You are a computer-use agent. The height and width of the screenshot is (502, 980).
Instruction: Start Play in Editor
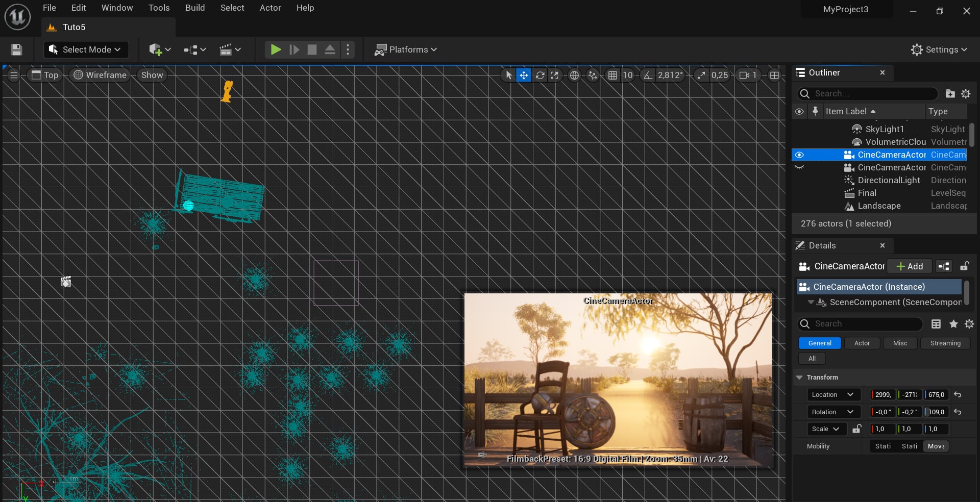[276, 49]
